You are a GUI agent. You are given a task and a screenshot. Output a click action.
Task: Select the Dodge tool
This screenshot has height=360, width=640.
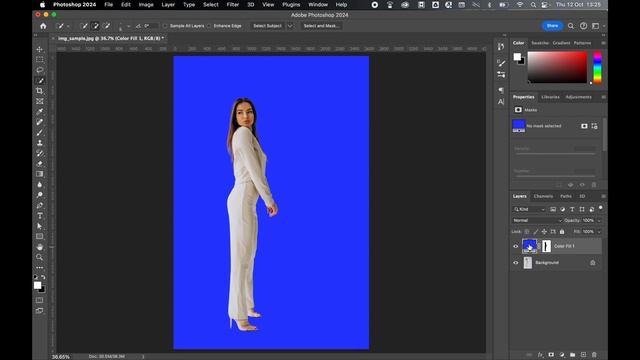coord(40,195)
